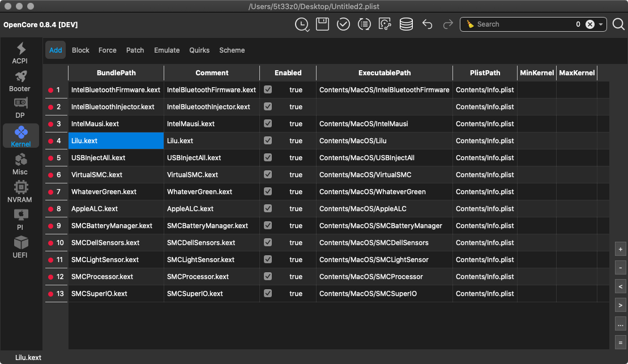Select the USBInjectAll.kext Comment cell
The height and width of the screenshot is (364, 628).
click(212, 158)
